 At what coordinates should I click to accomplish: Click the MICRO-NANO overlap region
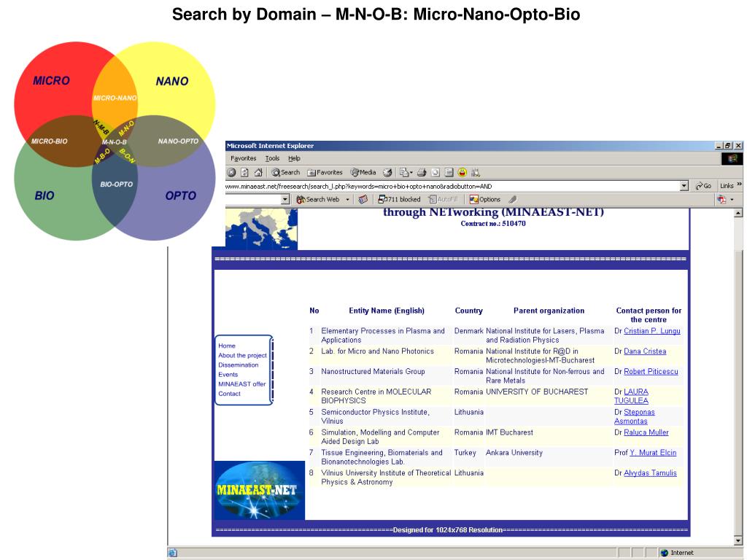[115, 98]
